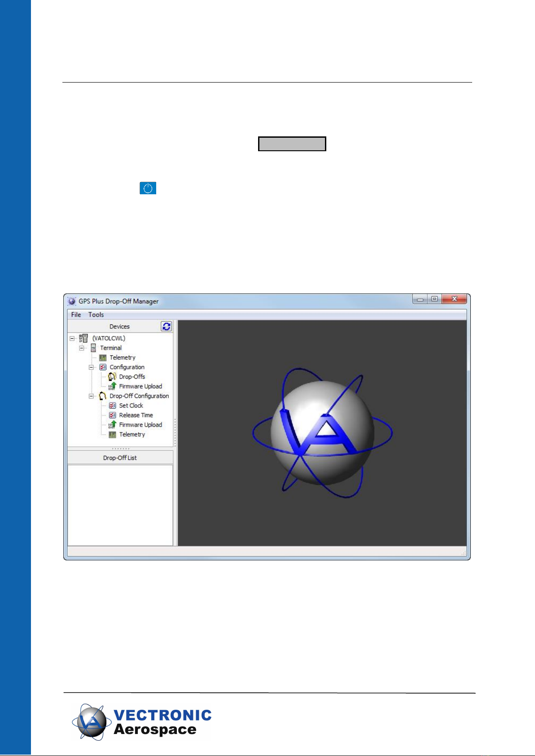Collapse the Terminal tree node
535x756 pixels.
coord(82,348)
